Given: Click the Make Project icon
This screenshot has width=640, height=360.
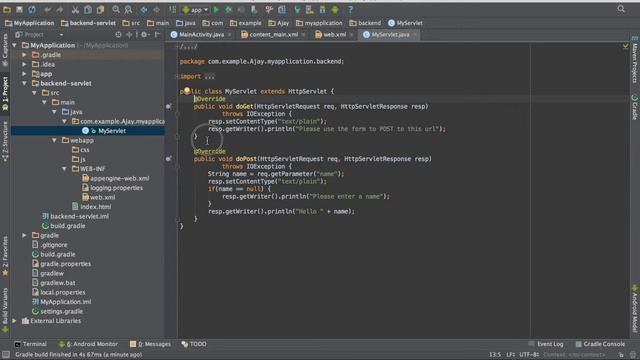Looking at the screenshot, I should [172, 9].
